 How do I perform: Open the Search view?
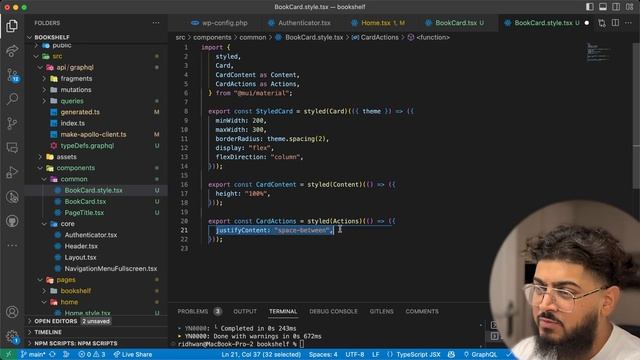coord(12,99)
